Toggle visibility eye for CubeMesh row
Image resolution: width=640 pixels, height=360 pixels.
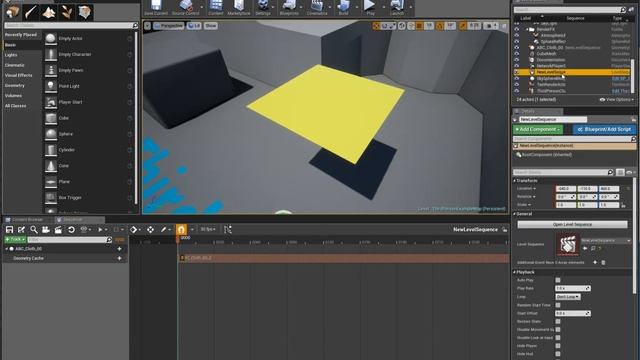pyautogui.click(x=517, y=53)
